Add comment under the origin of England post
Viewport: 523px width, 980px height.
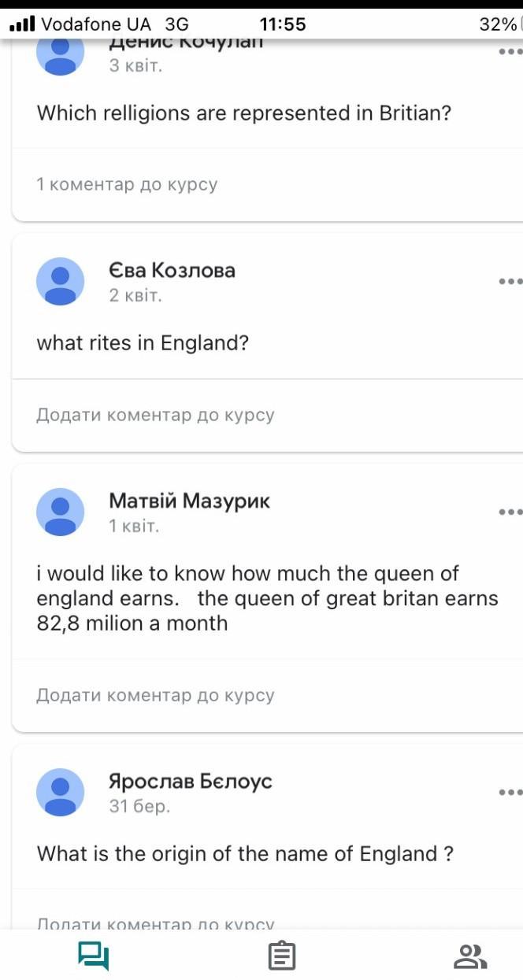pyautogui.click(x=155, y=924)
